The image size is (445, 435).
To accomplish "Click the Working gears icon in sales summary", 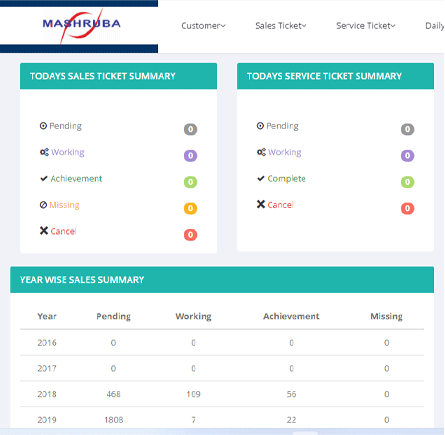I will pos(44,152).
